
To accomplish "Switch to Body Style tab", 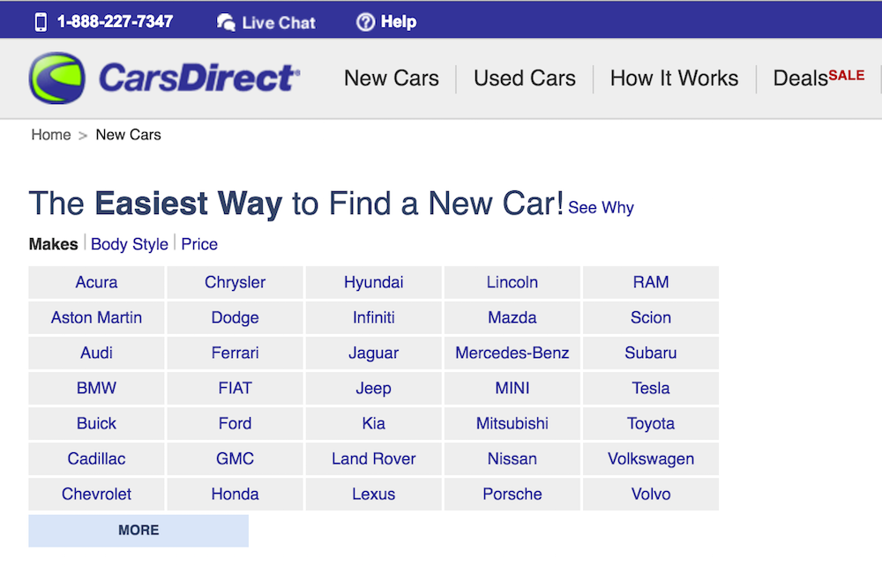I will point(130,244).
